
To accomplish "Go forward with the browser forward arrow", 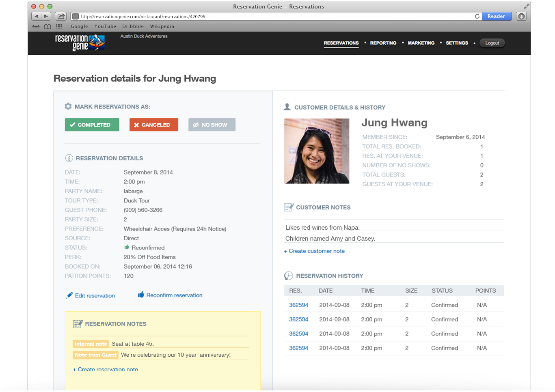I will click(x=46, y=16).
